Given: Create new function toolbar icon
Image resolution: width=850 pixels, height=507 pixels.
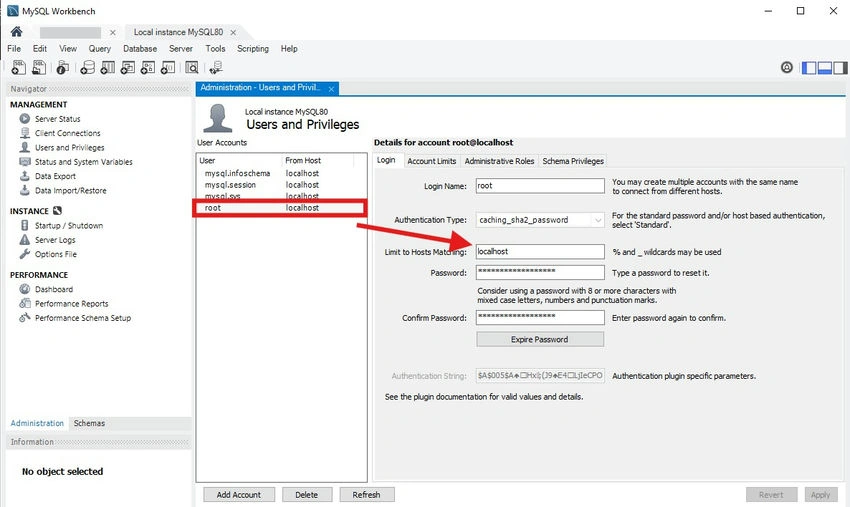Looking at the screenshot, I should [x=168, y=67].
